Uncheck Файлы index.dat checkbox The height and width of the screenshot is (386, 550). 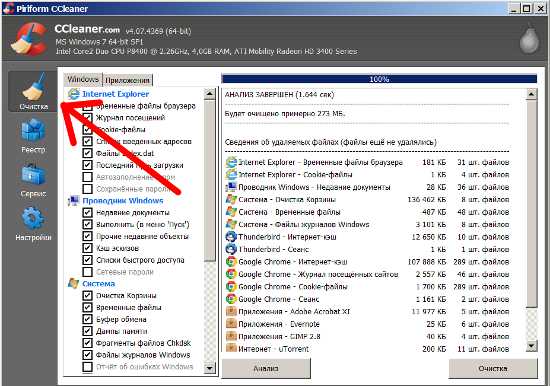coord(87,153)
